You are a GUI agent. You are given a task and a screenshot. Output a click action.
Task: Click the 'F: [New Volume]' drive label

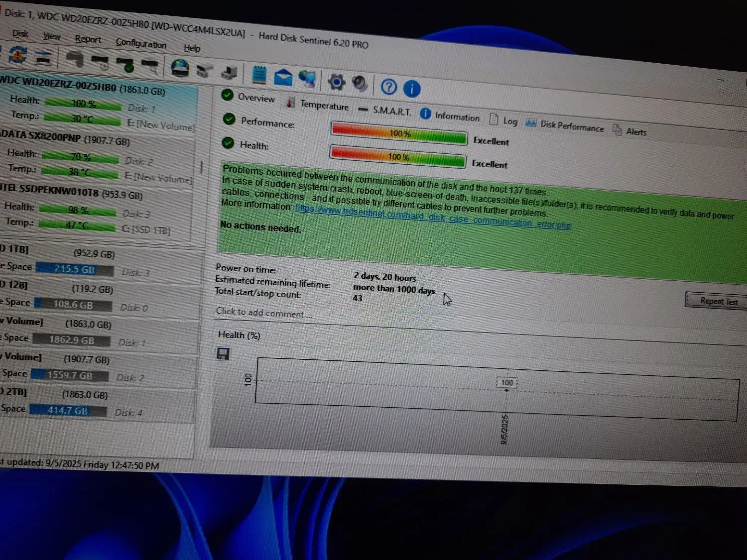pyautogui.click(x=158, y=177)
